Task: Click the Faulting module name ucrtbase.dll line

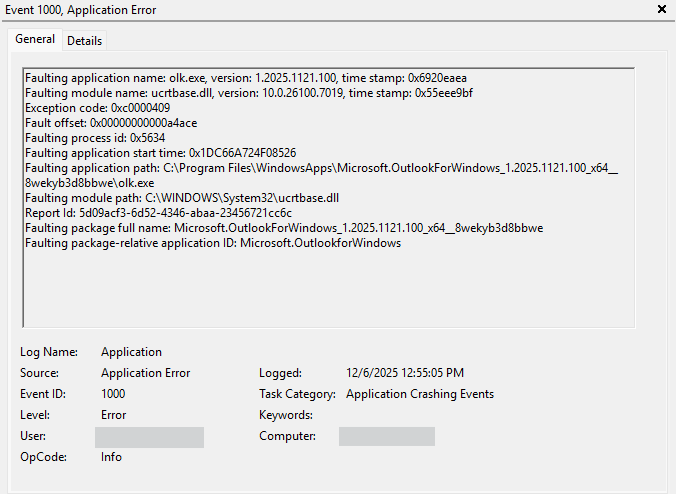Action: coord(249,93)
